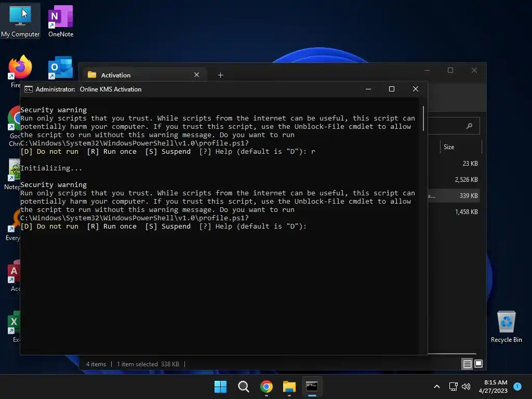
Task: Click the console vertical scrollbar thumb
Action: tap(423, 118)
